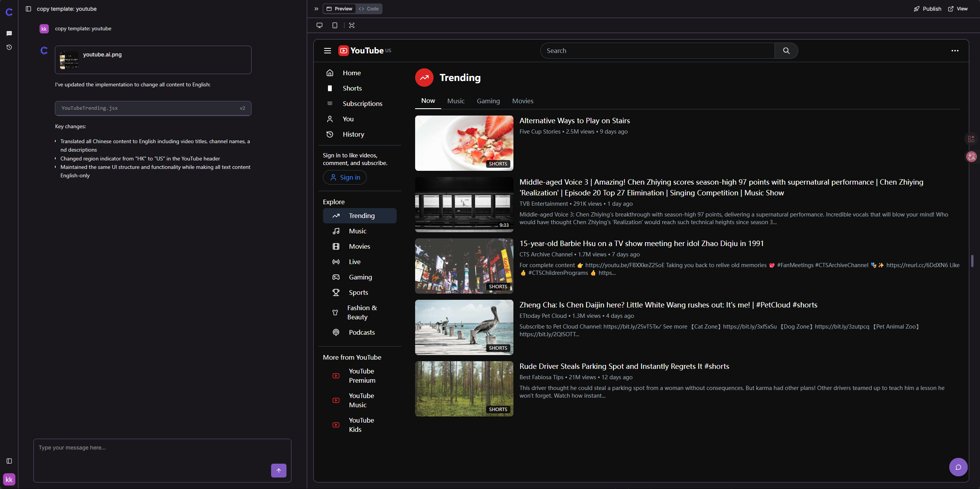Screen dimensions: 980x489
Task: Switch to Code view toggle
Action: tap(369, 9)
